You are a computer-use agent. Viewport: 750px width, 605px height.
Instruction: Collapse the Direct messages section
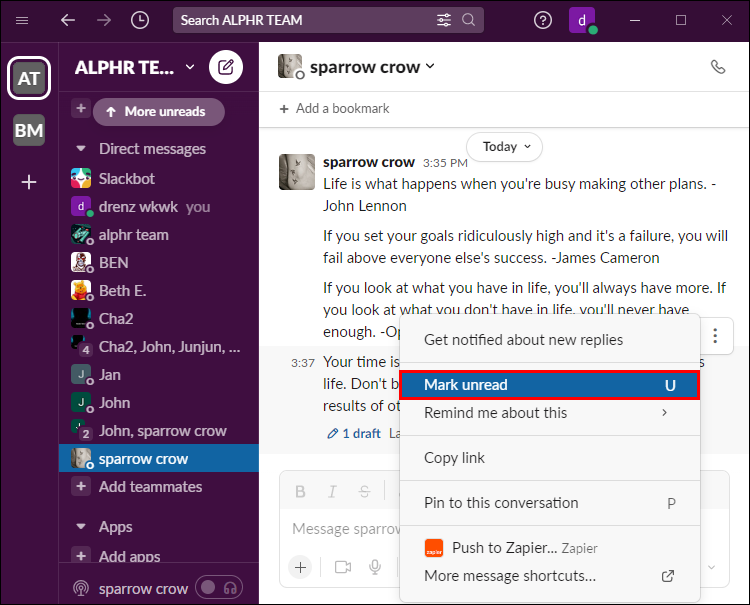(x=80, y=149)
